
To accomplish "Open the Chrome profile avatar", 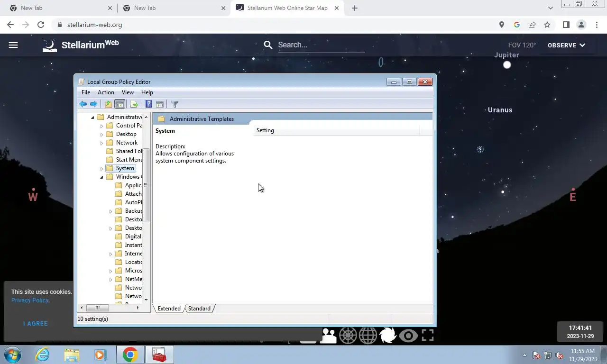I will pyautogui.click(x=581, y=25).
